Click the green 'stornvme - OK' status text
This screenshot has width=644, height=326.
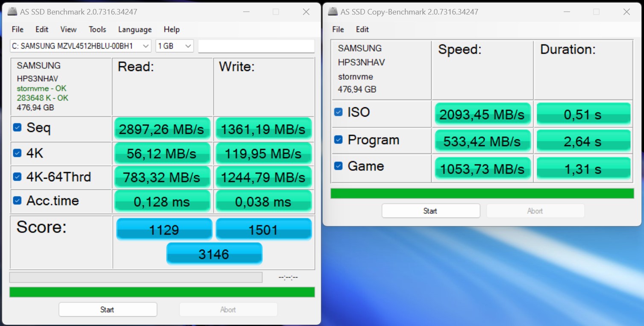coord(41,88)
